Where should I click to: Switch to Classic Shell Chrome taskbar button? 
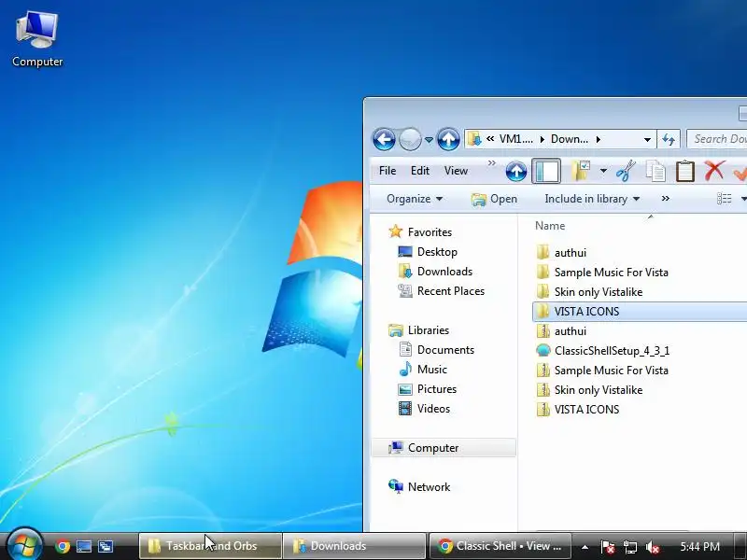[500, 546]
